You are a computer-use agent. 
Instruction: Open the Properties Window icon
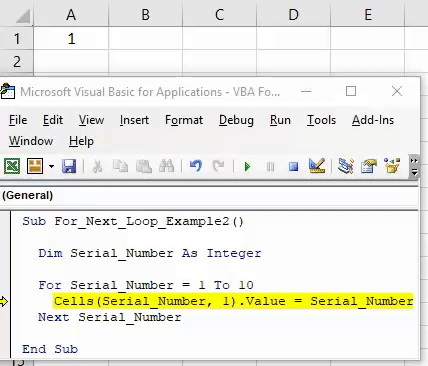tap(369, 166)
